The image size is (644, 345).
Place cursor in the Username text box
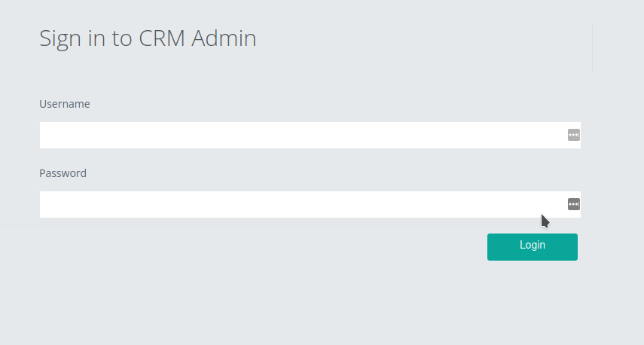pos(301,136)
